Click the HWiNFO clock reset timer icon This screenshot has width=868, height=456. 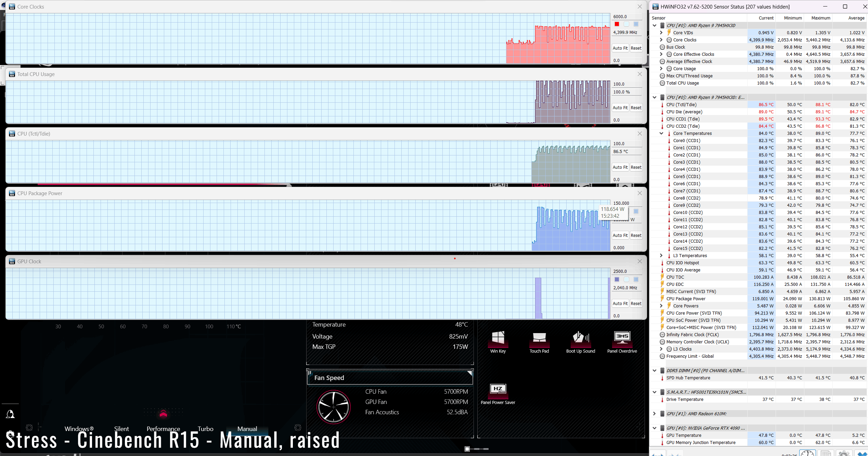(x=807, y=453)
